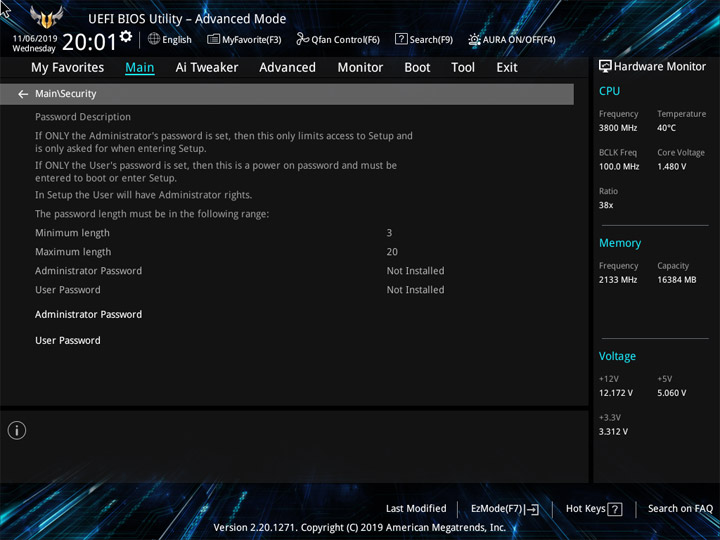This screenshot has width=720, height=540.
Task: Click Maximum length row label
Action: [73, 252]
